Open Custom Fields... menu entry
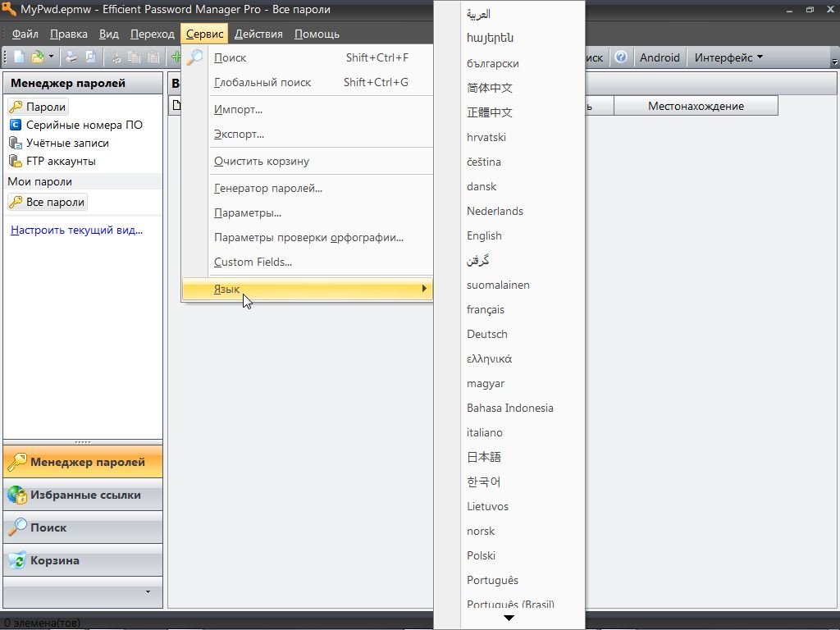Image resolution: width=840 pixels, height=630 pixels. point(308,262)
